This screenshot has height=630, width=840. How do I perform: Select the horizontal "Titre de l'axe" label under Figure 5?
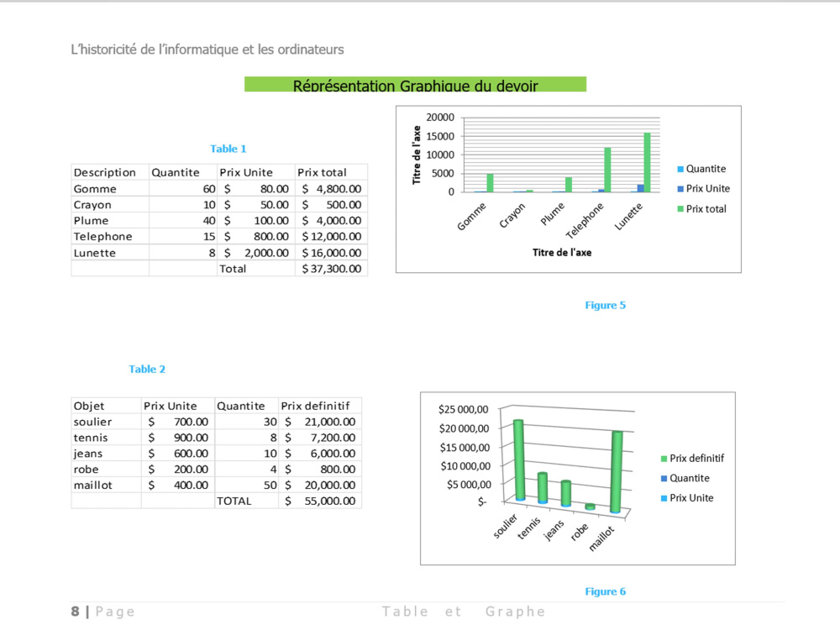point(561,253)
